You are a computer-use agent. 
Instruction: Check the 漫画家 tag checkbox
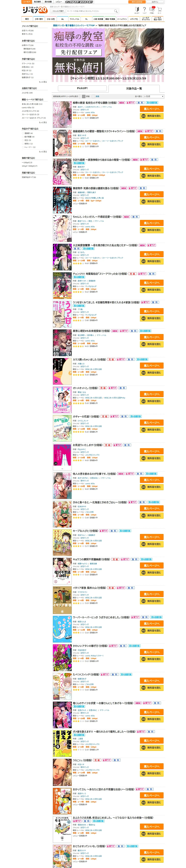(x=23, y=133)
